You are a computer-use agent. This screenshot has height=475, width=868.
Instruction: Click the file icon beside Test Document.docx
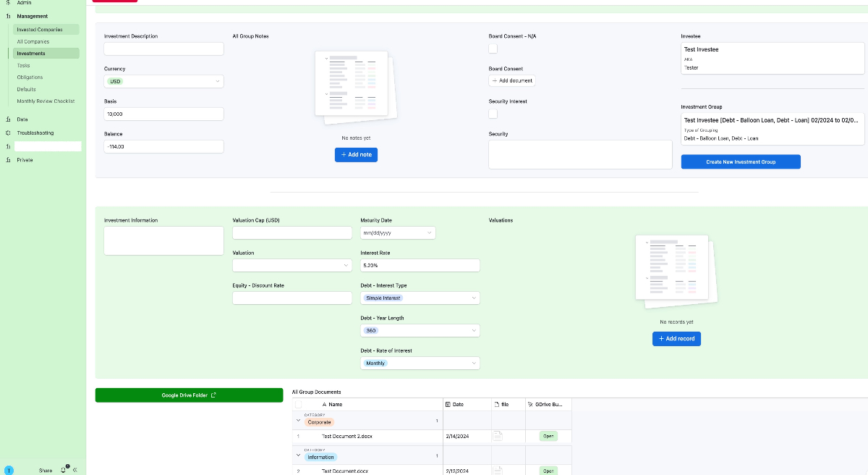[x=498, y=470]
